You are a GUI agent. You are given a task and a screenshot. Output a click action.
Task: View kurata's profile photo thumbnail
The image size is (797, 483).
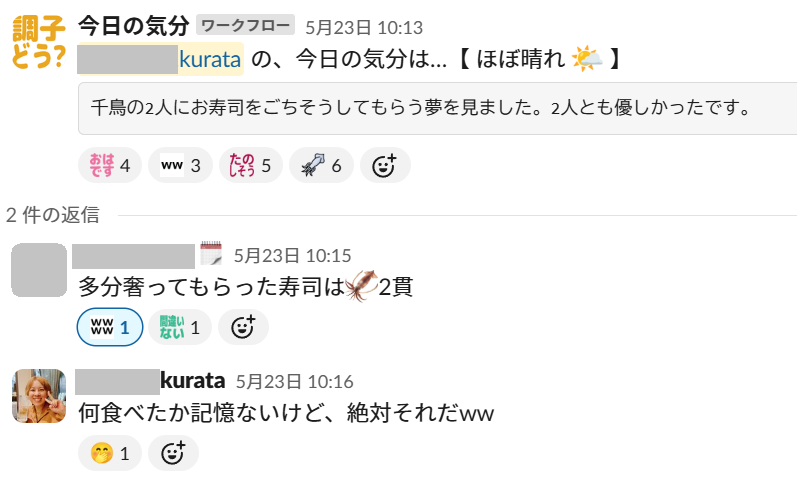pyautogui.click(x=39, y=396)
